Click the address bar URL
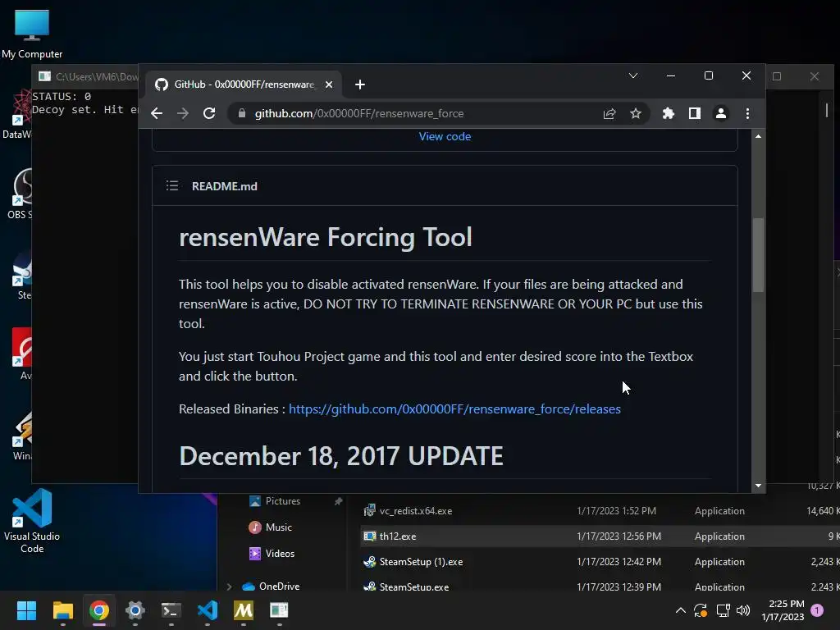 (359, 113)
